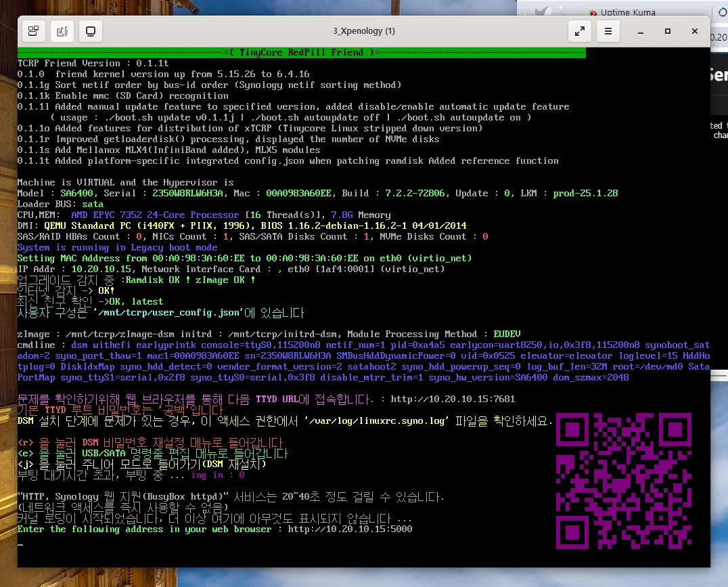The height and width of the screenshot is (587, 728).
Task: Select the display arrangement toolbar icon
Action: (x=32, y=31)
